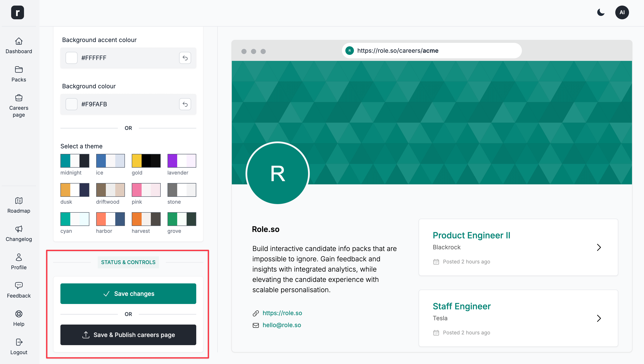Reset the Background colour with undo arrow
Image resolution: width=644 pixels, height=364 pixels.
[185, 104]
